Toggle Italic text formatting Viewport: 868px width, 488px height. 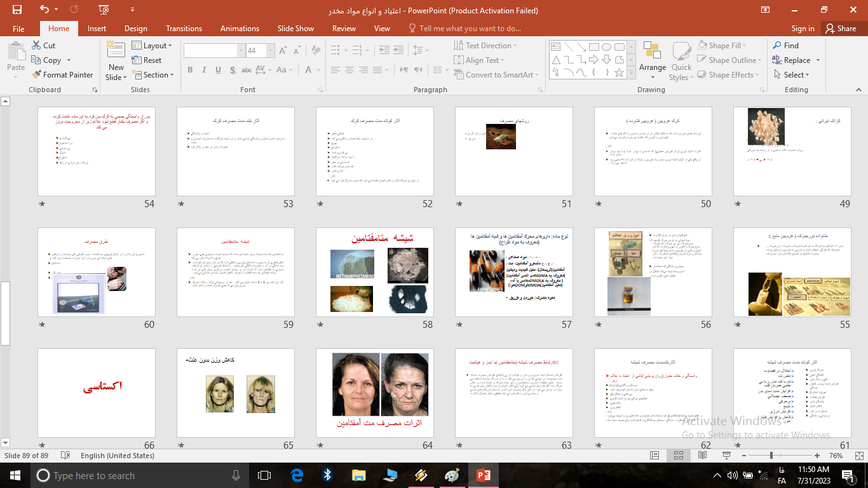coord(205,70)
